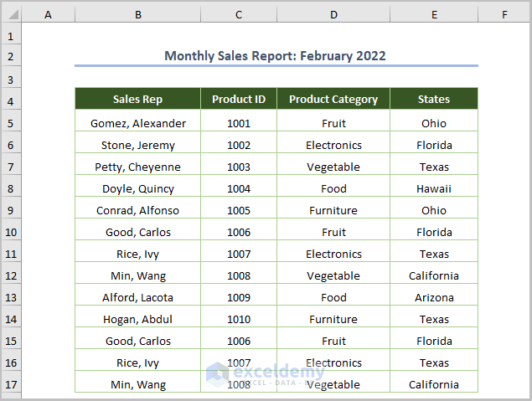Select the Hogan, Abdul cell
This screenshot has width=532, height=401.
(137, 319)
